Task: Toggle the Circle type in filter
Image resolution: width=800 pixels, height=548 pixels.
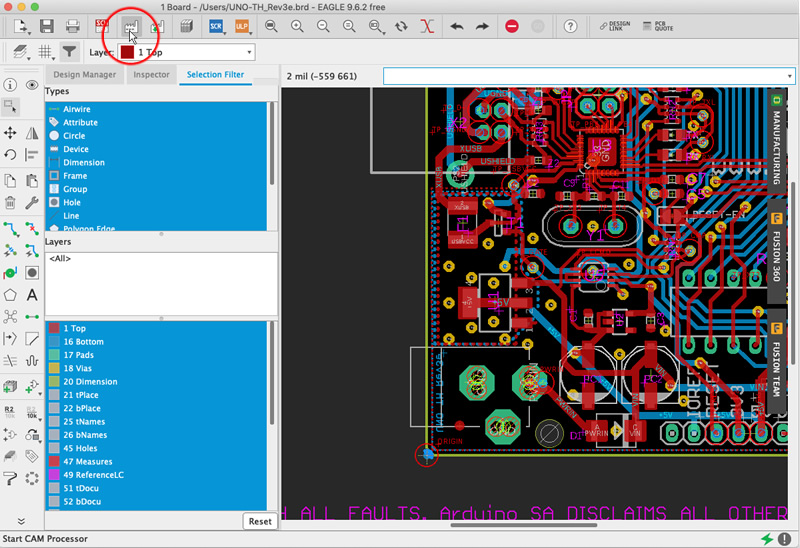Action: (156, 136)
